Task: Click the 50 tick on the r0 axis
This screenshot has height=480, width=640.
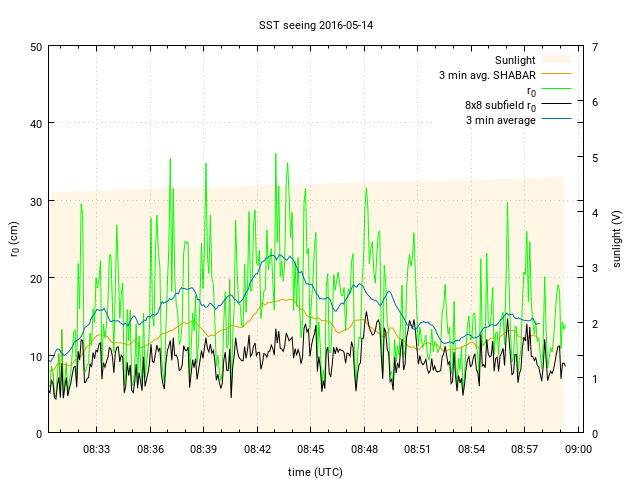Action: click(36, 47)
